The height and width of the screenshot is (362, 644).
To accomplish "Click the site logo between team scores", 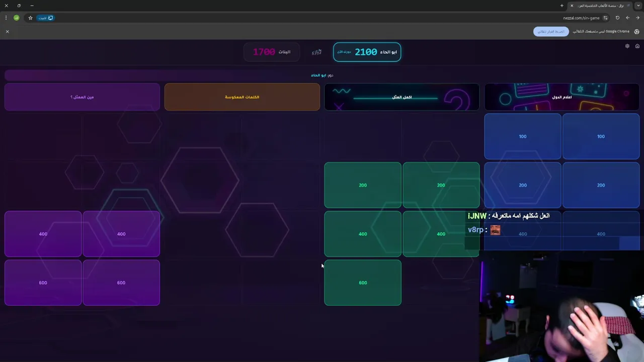I will (x=316, y=52).
